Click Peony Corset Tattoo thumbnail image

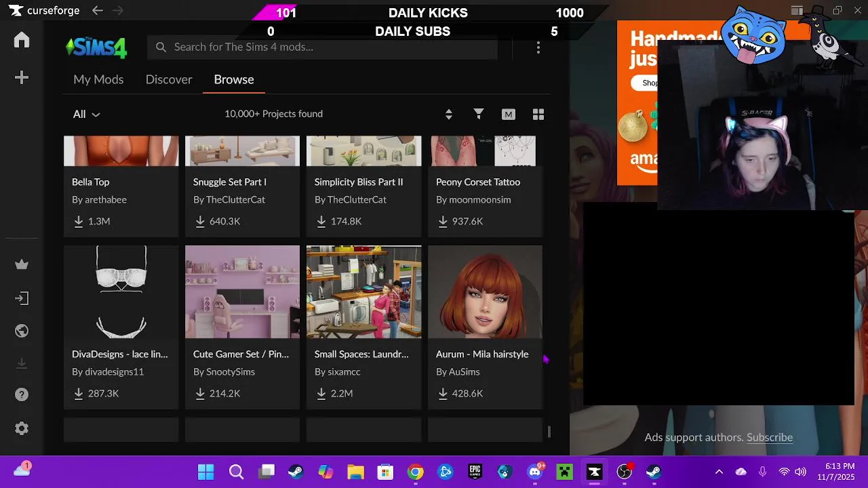point(485,150)
